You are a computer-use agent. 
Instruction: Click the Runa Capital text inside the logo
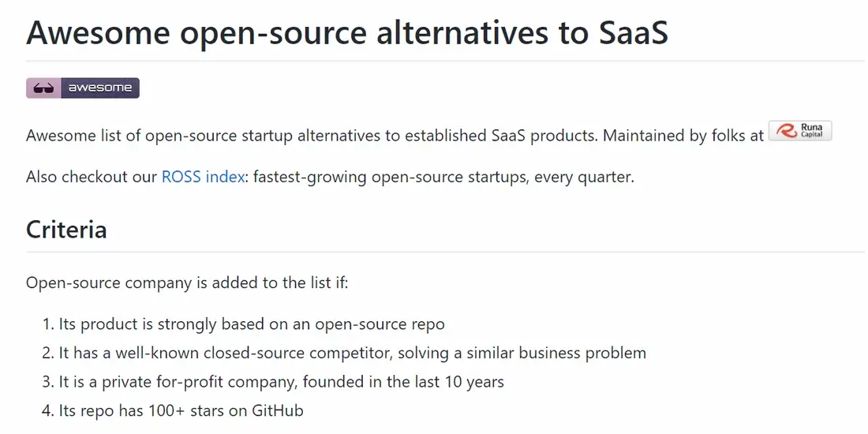(813, 131)
